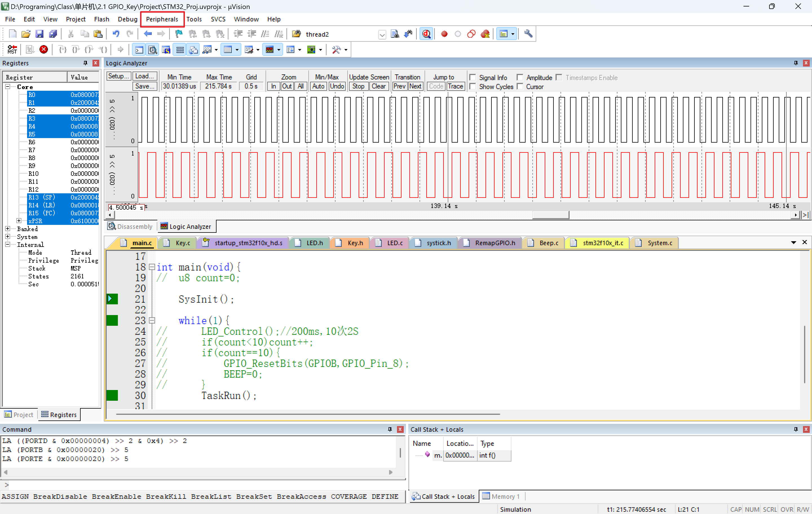The height and width of the screenshot is (514, 812).
Task: Click the editor vertical scrollbar thumb
Action: pos(805,354)
